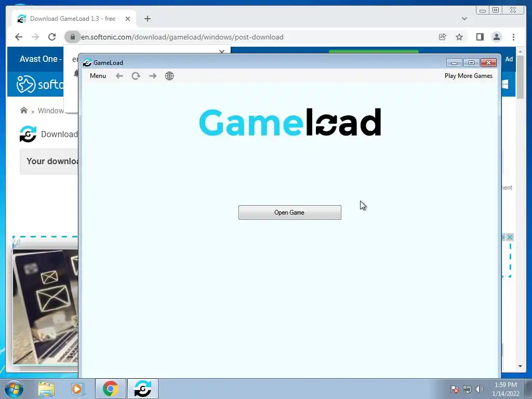
Task: Open Windows breadcrumb link on Softonic
Action: click(x=50, y=111)
